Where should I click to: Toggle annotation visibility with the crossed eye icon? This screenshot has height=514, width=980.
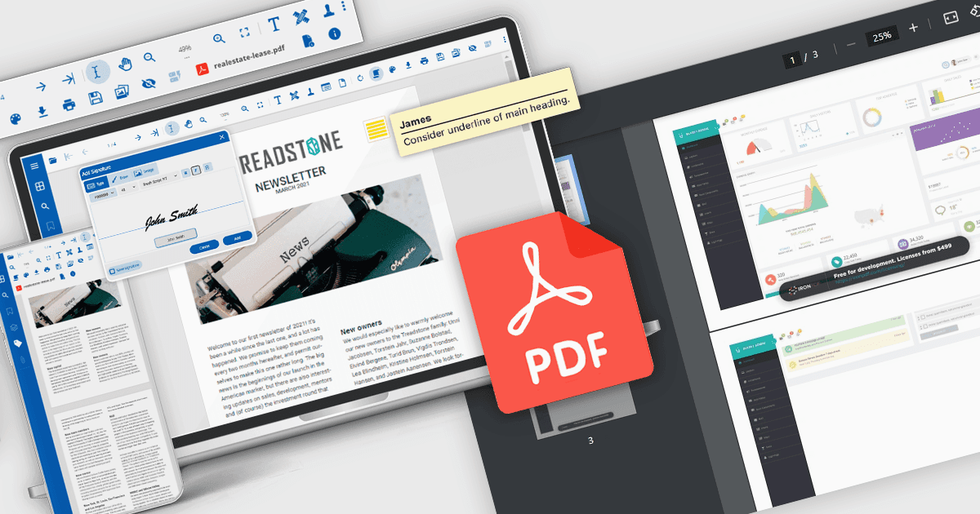click(x=149, y=82)
